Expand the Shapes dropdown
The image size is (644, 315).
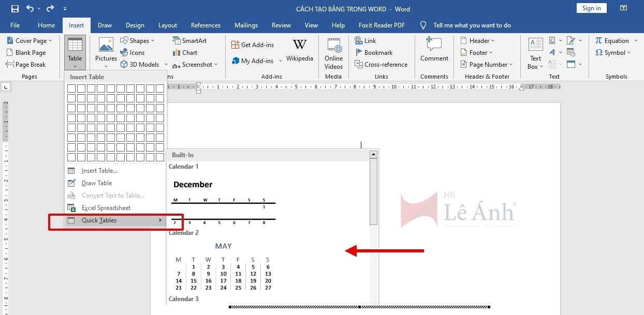(x=137, y=41)
